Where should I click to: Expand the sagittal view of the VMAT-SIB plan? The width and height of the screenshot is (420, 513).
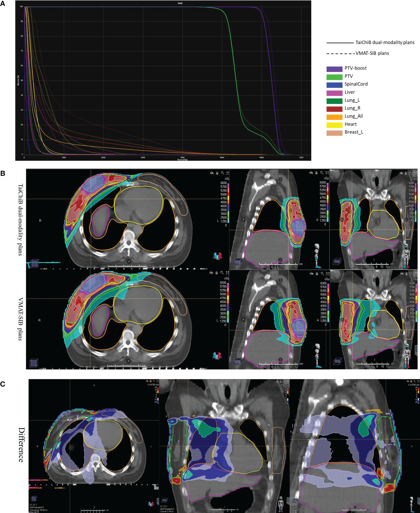[327, 274]
